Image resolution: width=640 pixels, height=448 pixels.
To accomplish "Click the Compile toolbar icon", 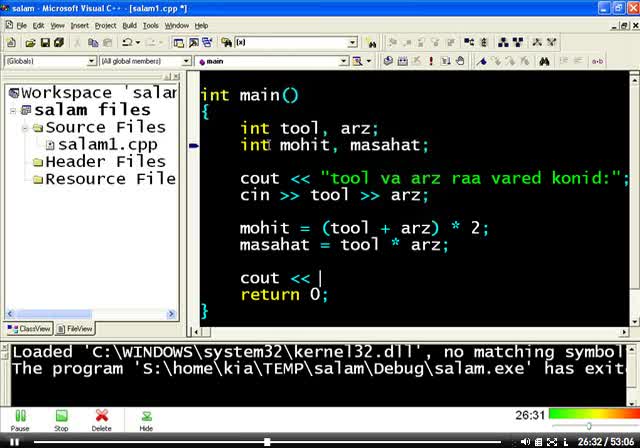I will click(388, 61).
